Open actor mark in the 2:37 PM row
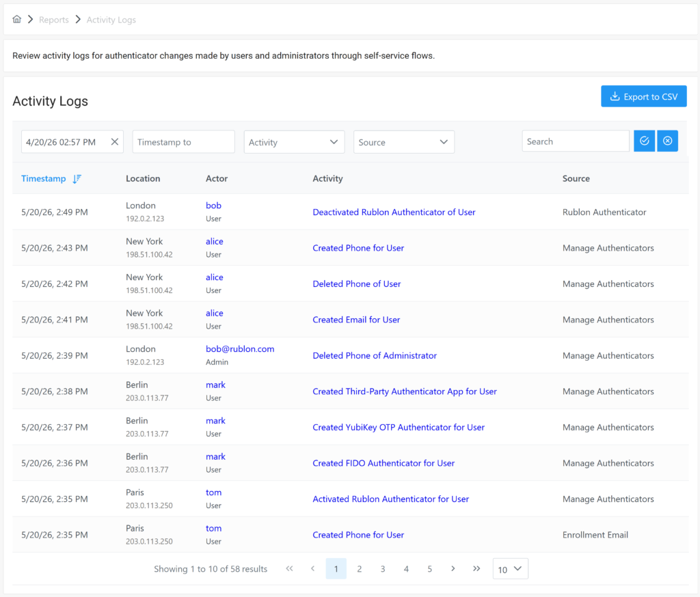700x597 pixels. coord(215,421)
